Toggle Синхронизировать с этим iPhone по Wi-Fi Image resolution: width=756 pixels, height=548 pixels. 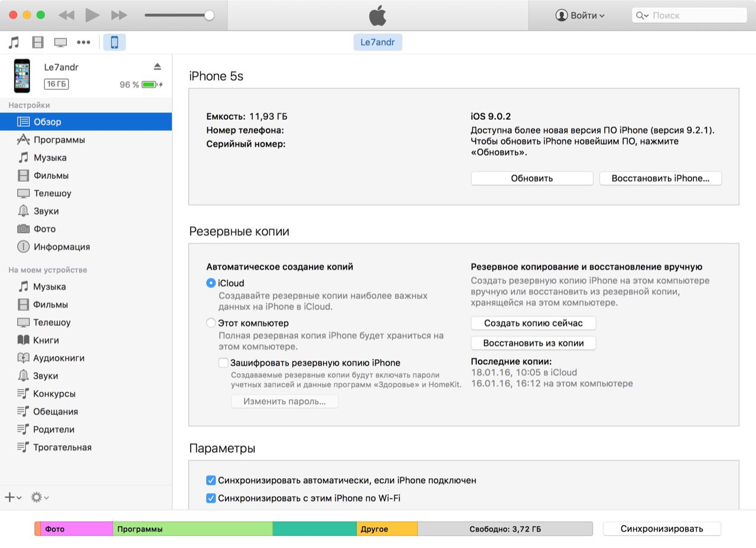tap(211, 498)
